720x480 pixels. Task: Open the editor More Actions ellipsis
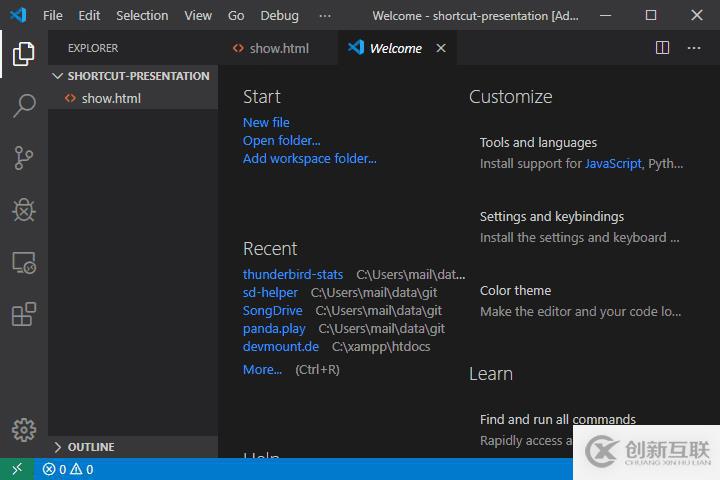point(694,48)
